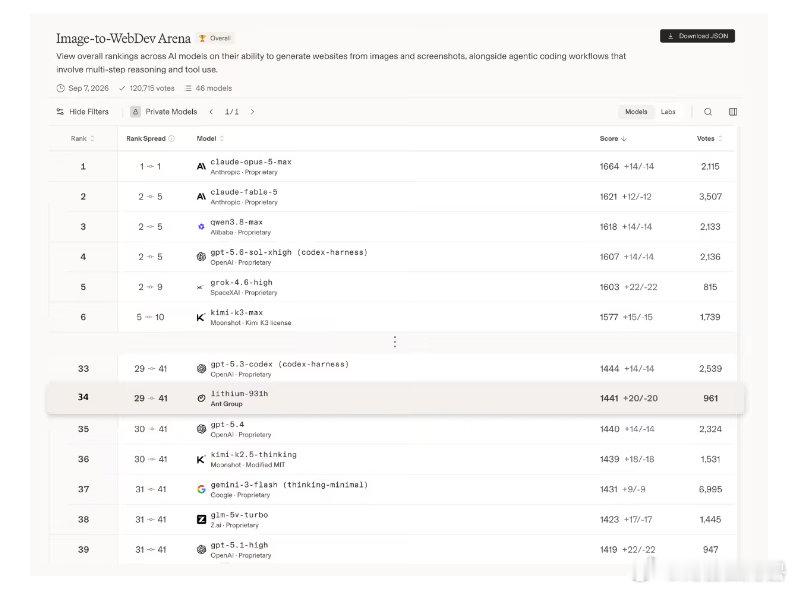Click score 1423 for glm-5v-turbo
This screenshot has width=794, height=590.
(609, 520)
